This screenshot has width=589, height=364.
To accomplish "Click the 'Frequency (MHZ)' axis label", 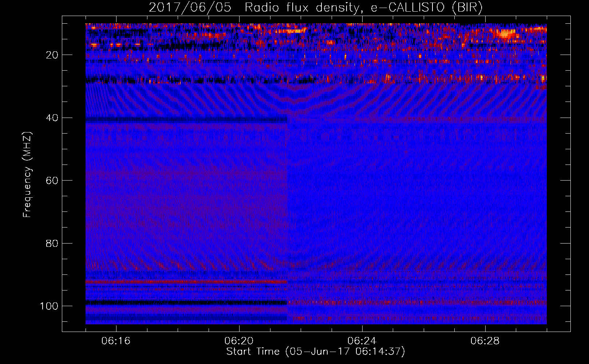I will pyautogui.click(x=27, y=175).
